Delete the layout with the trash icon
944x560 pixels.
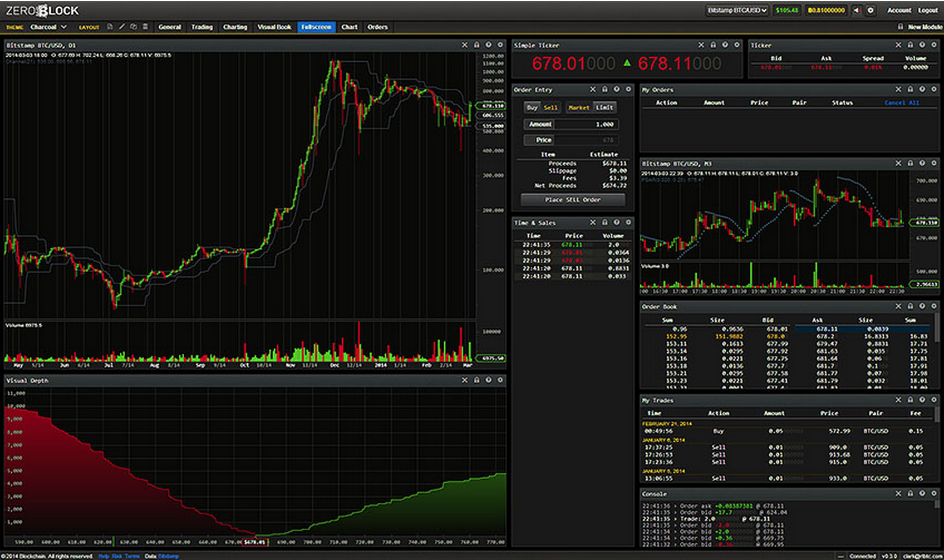[145, 27]
